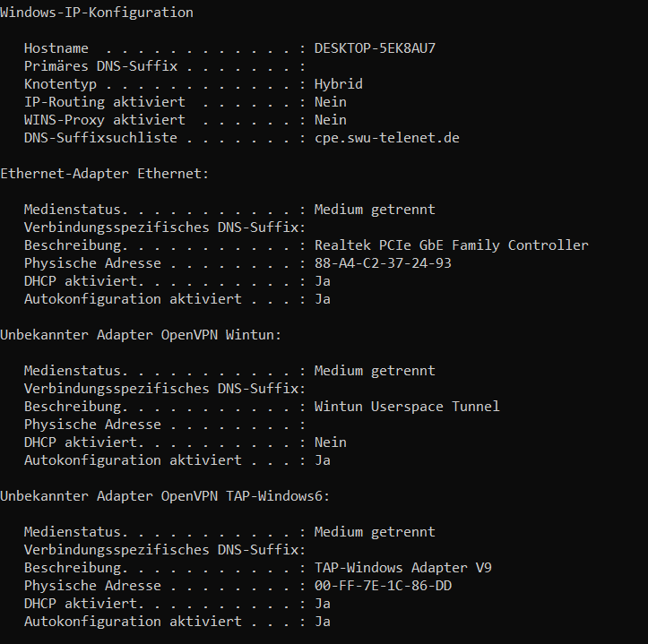648x644 pixels.
Task: Click the Wintun DHCP aktiviert Nein value
Action: [330, 442]
